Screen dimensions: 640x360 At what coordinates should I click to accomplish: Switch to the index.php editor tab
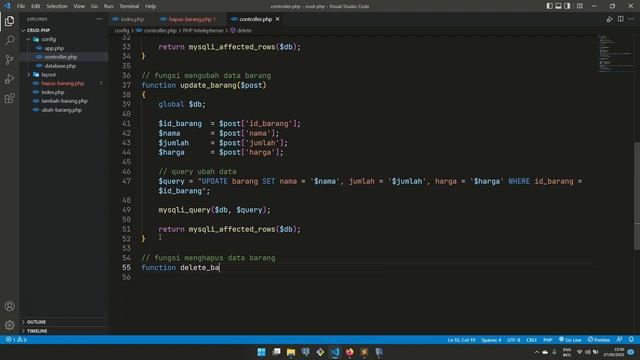(x=132, y=19)
